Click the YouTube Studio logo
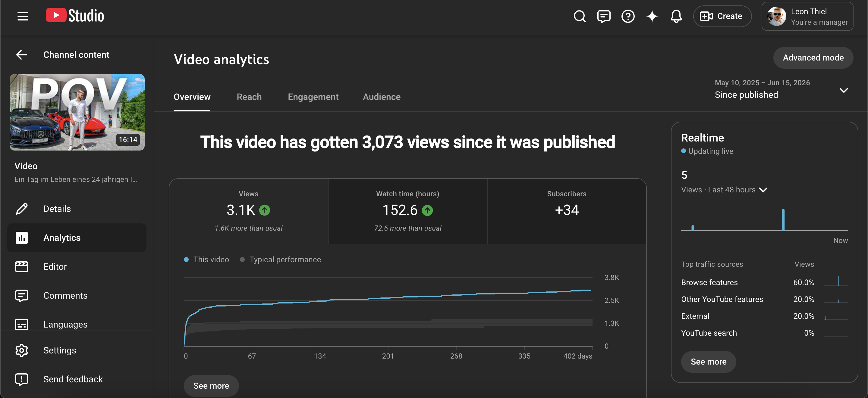Viewport: 868px width, 398px height. point(75,16)
